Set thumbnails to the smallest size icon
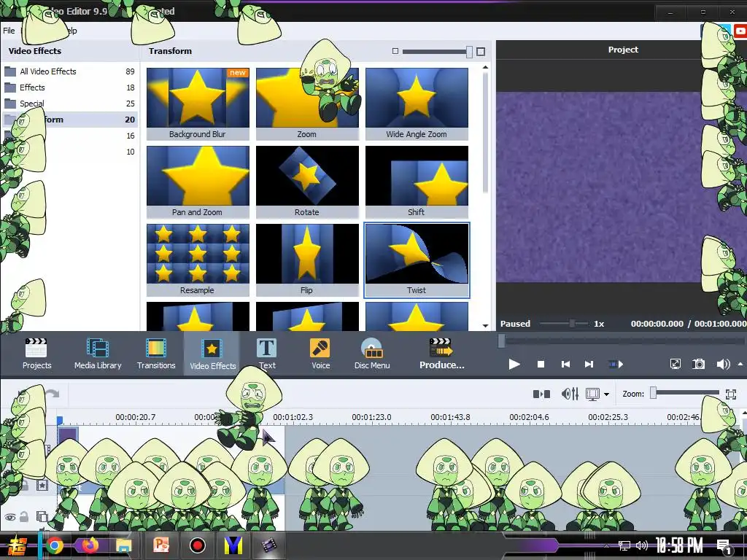 395,51
